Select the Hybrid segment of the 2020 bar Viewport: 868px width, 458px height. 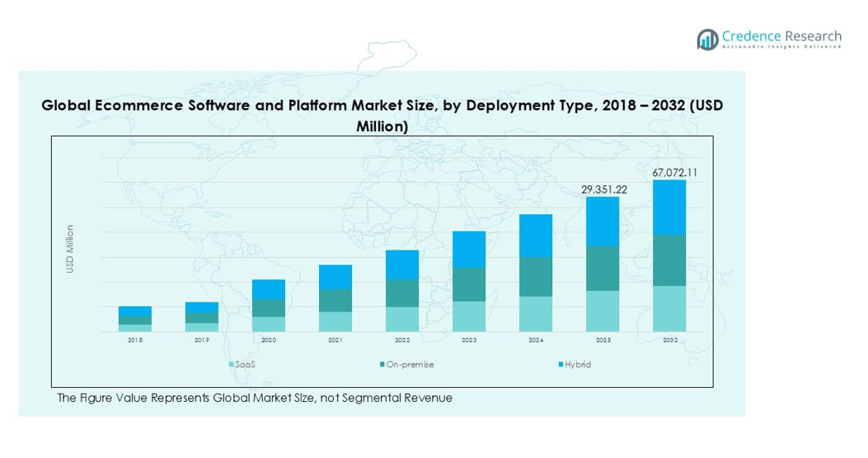[269, 289]
